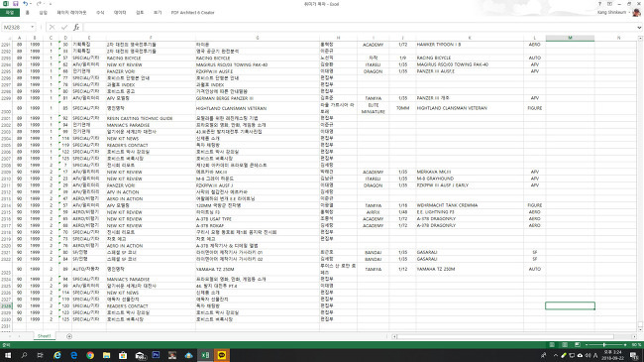Click the Cancel X icon in formula bar
Image resolution: width=644 pixels, height=362 pixels.
point(52,27)
